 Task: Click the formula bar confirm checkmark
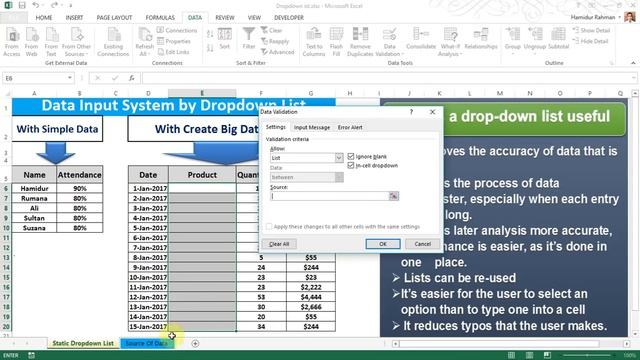(115, 78)
